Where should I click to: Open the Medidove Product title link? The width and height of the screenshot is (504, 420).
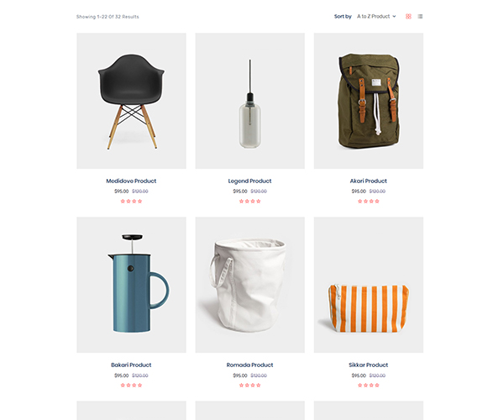coord(131,181)
